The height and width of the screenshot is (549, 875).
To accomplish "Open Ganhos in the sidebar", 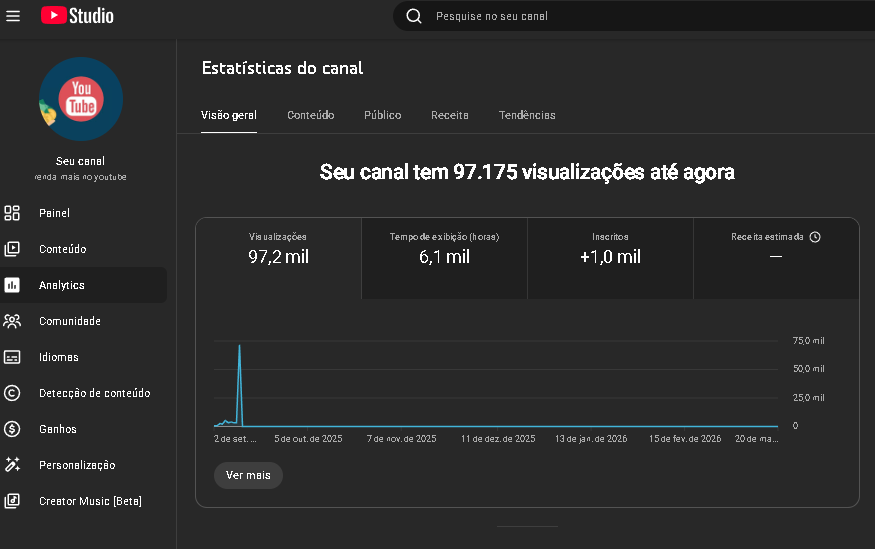I will click(58, 429).
